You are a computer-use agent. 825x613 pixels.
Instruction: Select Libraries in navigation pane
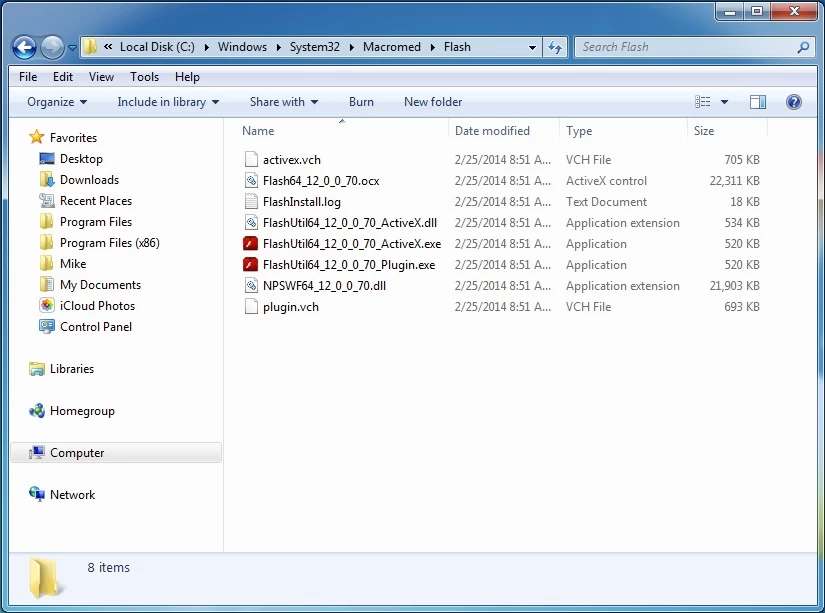click(x=72, y=369)
